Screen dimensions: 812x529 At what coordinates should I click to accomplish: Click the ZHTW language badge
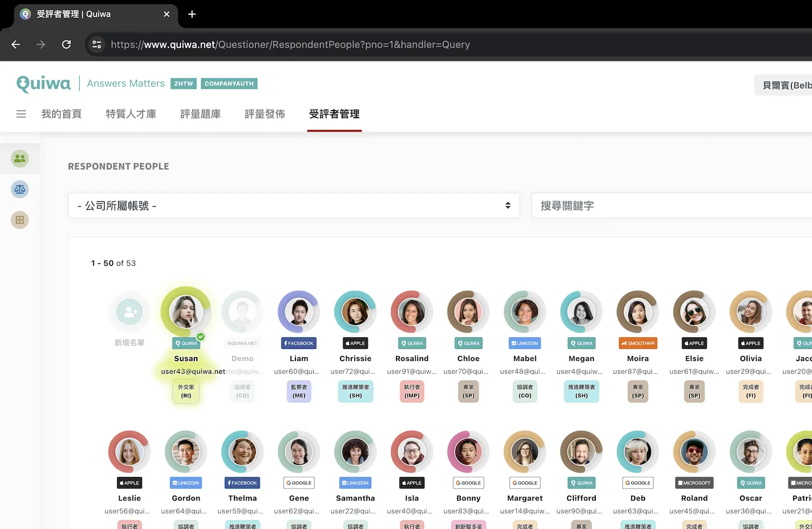(x=183, y=84)
